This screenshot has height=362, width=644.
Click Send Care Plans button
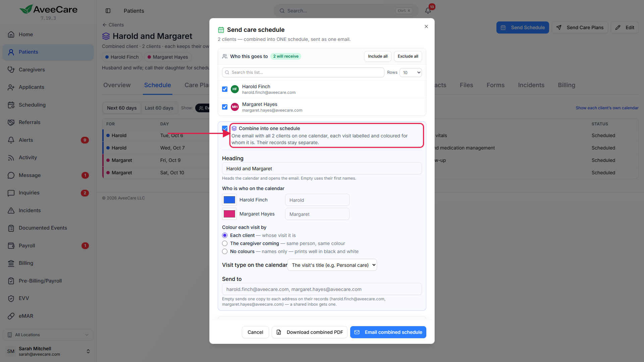tap(580, 27)
